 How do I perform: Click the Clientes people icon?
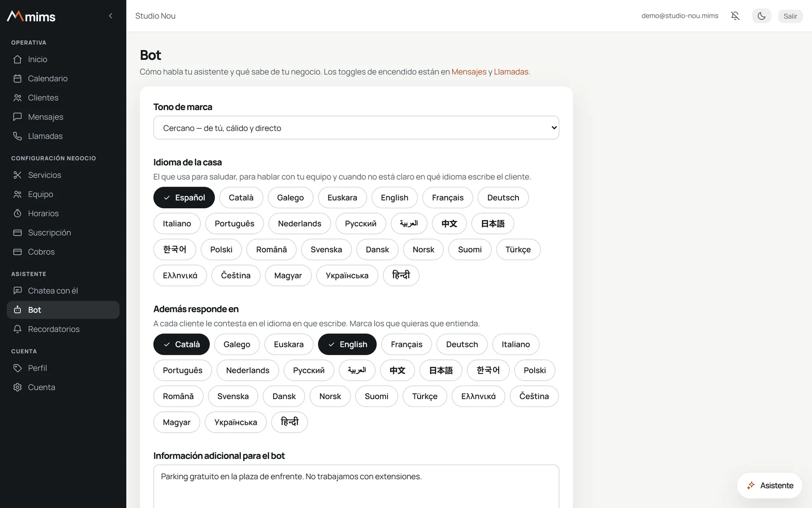click(x=18, y=98)
